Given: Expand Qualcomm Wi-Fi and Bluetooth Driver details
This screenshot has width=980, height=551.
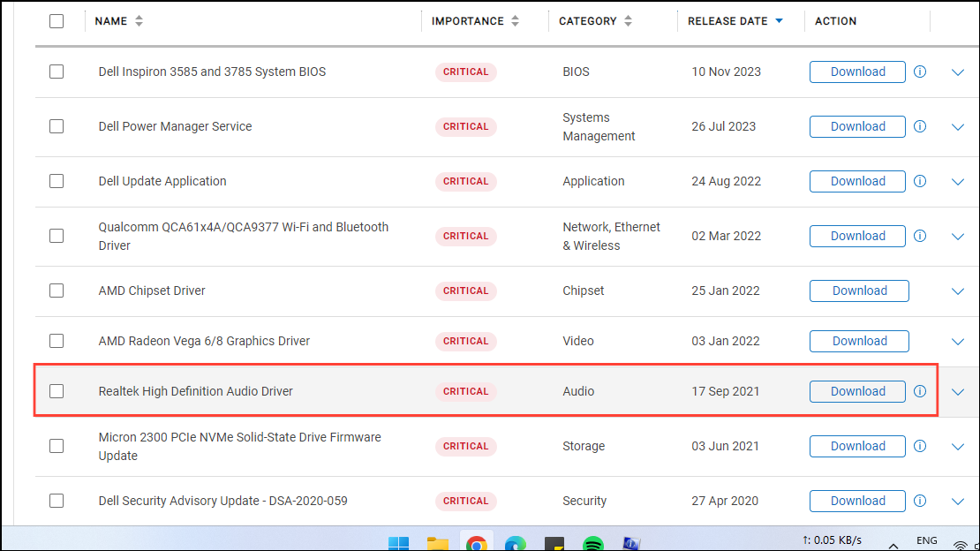Looking at the screenshot, I should 958,237.
